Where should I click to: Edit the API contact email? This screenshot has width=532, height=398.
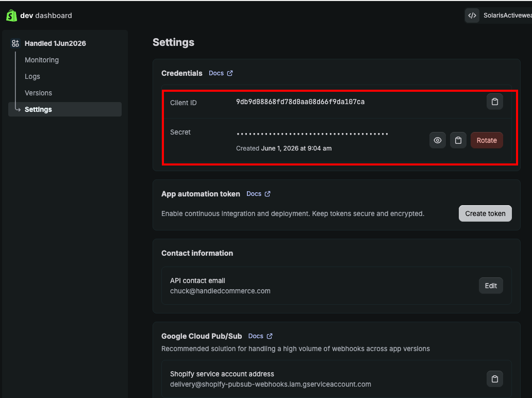491,286
